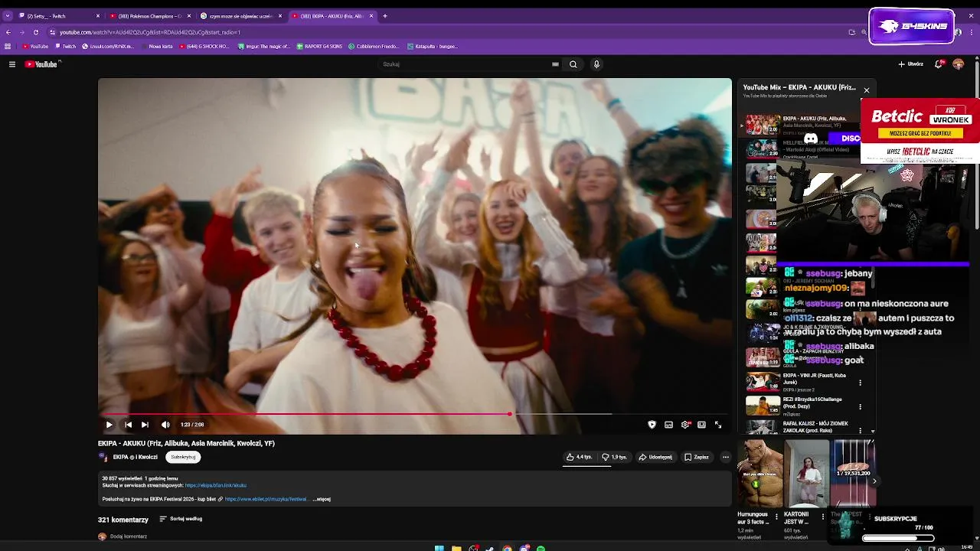Image resolution: width=980 pixels, height=551 pixels.
Task: Open the Utwórz create menu
Action: click(x=910, y=64)
